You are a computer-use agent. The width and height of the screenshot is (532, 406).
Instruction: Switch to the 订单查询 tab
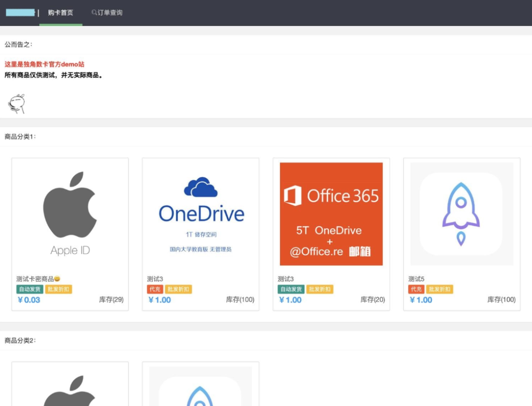(107, 12)
